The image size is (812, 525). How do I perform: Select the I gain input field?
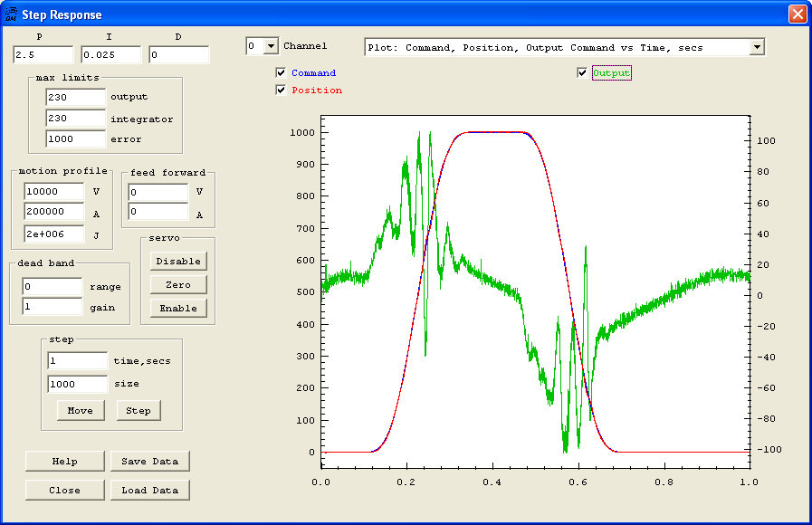[x=110, y=55]
